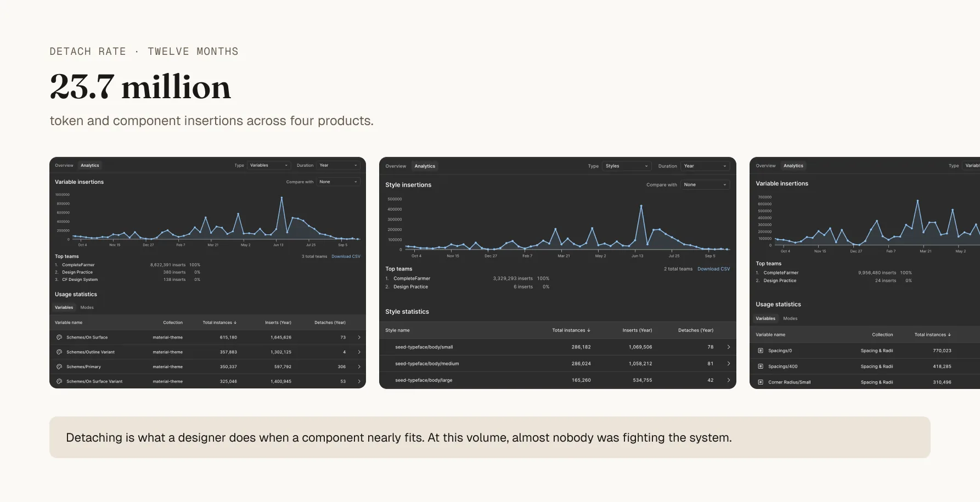Open the seed-typeface/body/medium row chevron
Screen dimensions: 980x502
729,363
